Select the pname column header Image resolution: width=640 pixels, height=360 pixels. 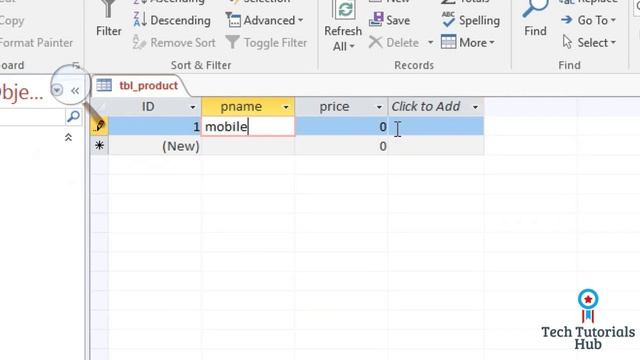click(241, 107)
